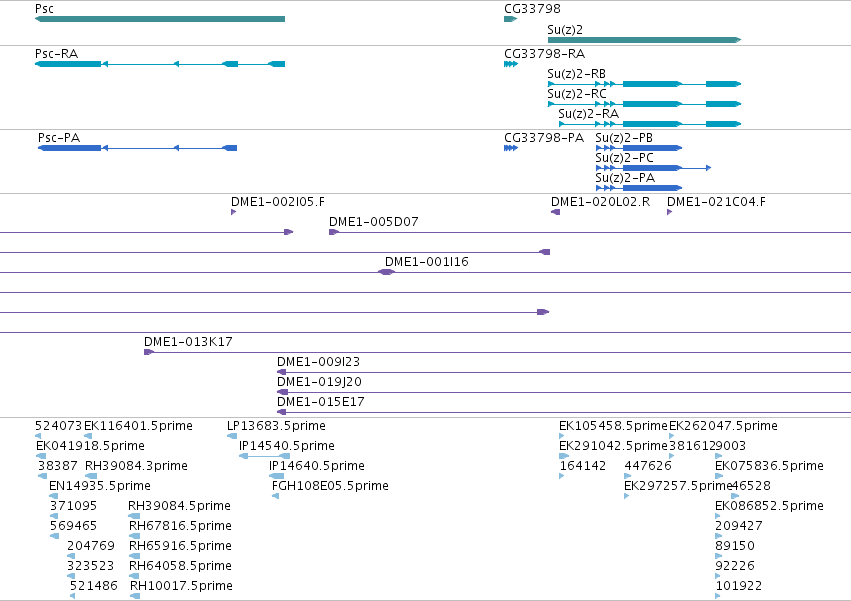Click the RH39084.5prime EST label
The width and height of the screenshot is (851, 601).
(x=179, y=506)
